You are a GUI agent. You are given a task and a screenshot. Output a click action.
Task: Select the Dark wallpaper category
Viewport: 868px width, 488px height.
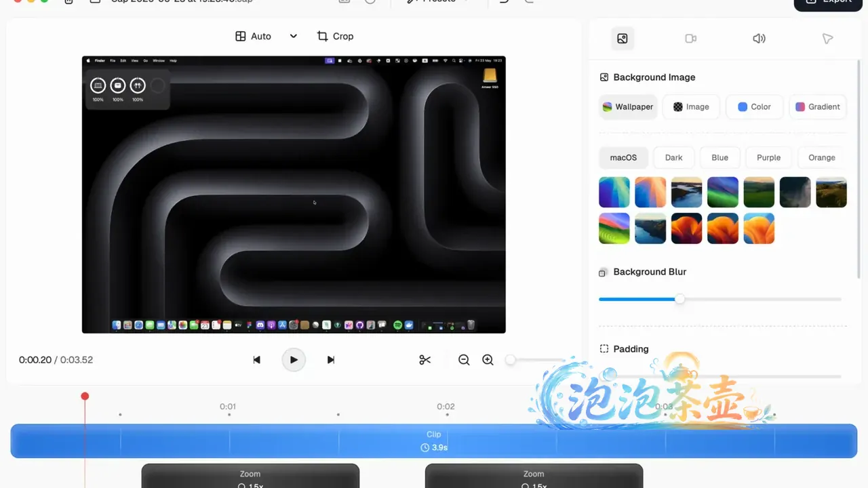673,157
